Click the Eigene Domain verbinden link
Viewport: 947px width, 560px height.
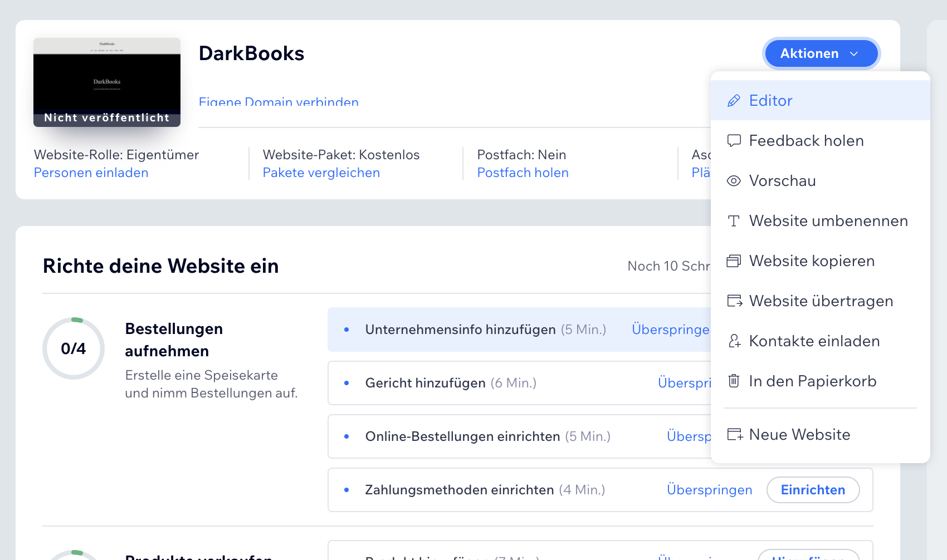click(279, 102)
